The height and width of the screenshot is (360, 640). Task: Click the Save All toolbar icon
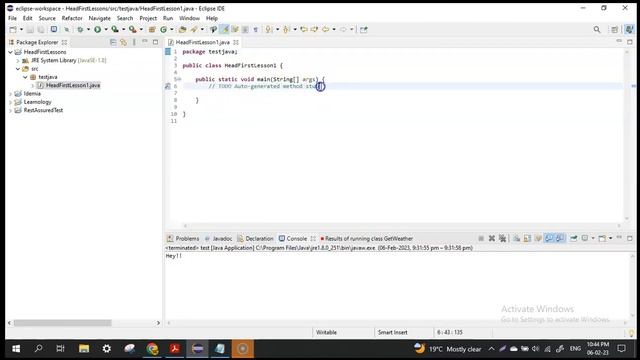pyautogui.click(x=41, y=29)
